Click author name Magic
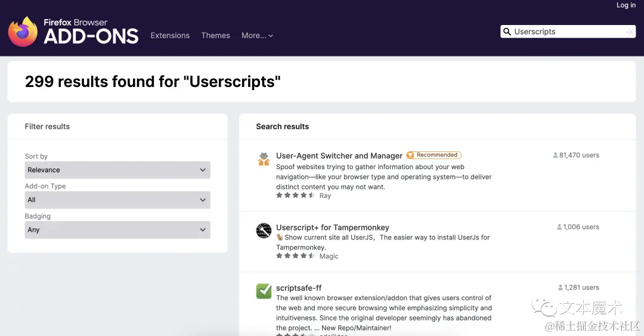The width and height of the screenshot is (644, 336). click(329, 256)
